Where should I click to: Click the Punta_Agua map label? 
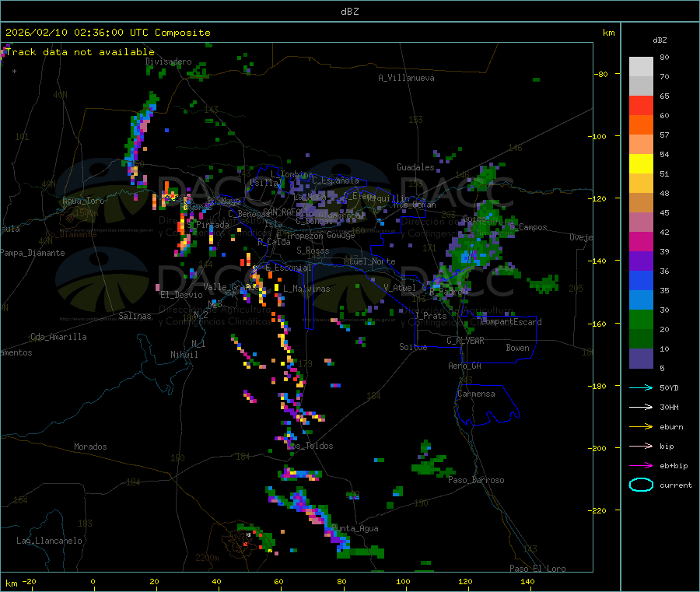[x=355, y=528]
